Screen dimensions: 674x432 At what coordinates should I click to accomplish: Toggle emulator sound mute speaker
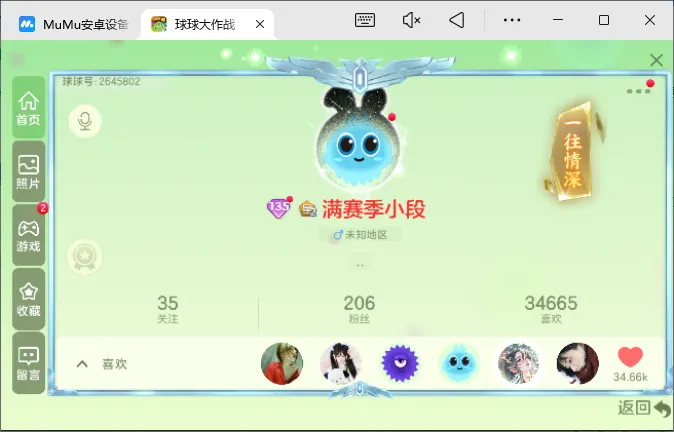[411, 20]
